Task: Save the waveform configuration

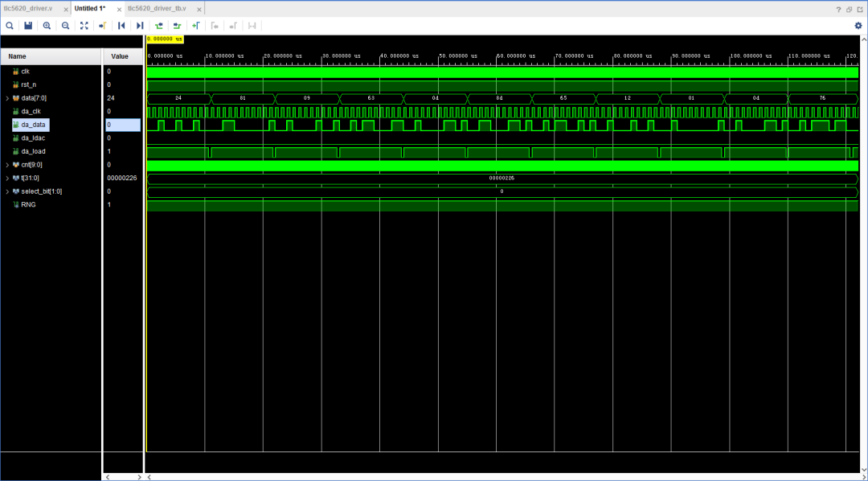Action: [27, 26]
